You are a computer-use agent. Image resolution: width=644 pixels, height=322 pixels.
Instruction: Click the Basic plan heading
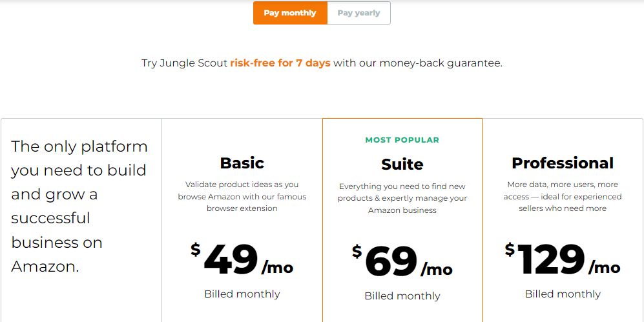(242, 163)
